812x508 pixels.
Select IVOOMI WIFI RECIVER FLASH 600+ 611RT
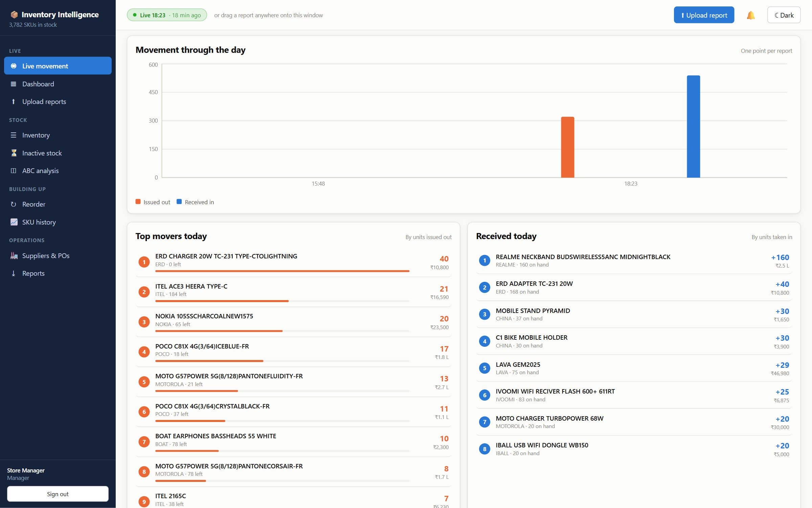pyautogui.click(x=634, y=395)
